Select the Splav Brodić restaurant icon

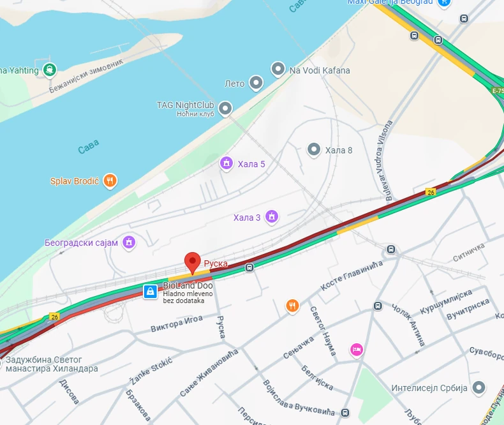tap(110, 181)
